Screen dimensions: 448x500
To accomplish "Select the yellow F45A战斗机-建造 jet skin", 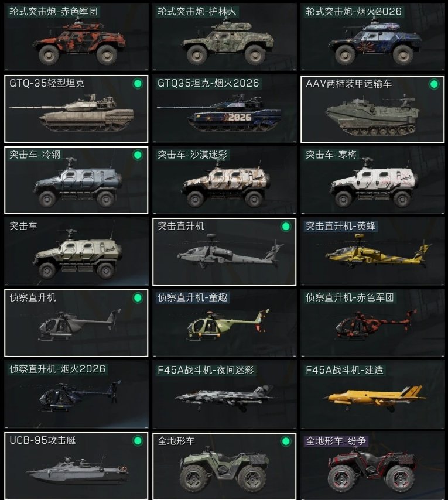I will [x=372, y=395].
